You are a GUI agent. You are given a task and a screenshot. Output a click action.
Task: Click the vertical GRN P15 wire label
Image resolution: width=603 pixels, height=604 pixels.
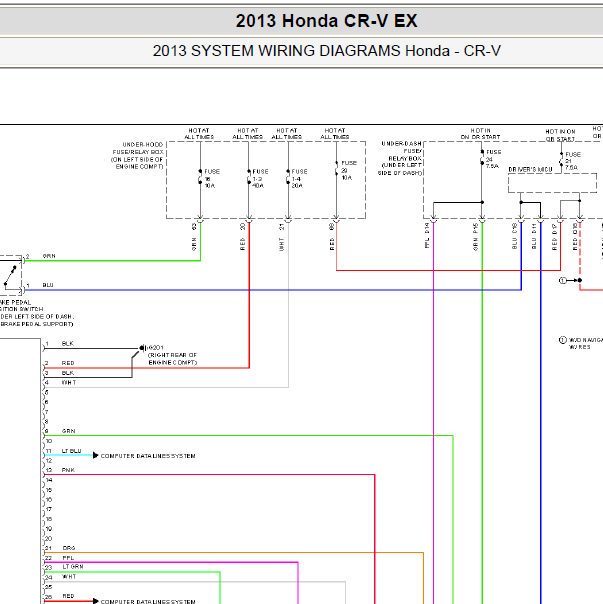475,237
